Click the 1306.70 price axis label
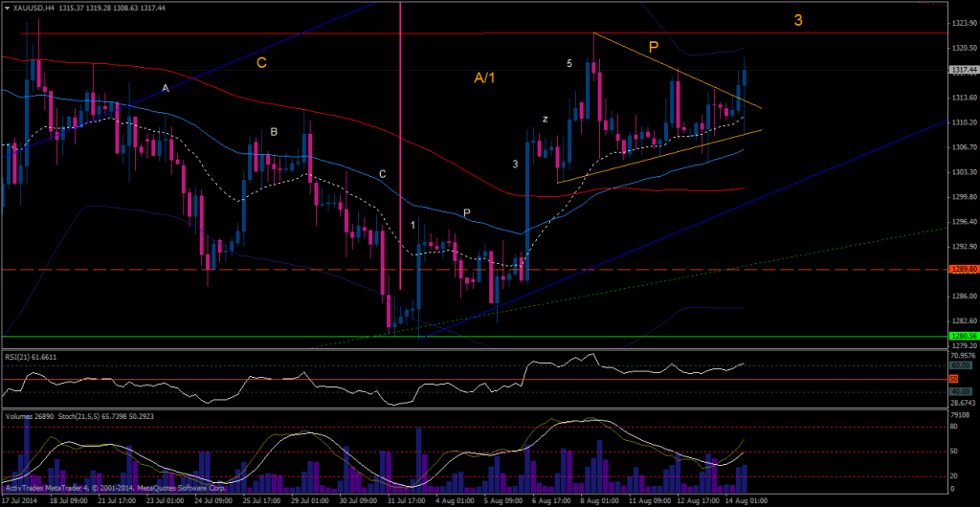The height and width of the screenshot is (507, 980). (x=965, y=147)
